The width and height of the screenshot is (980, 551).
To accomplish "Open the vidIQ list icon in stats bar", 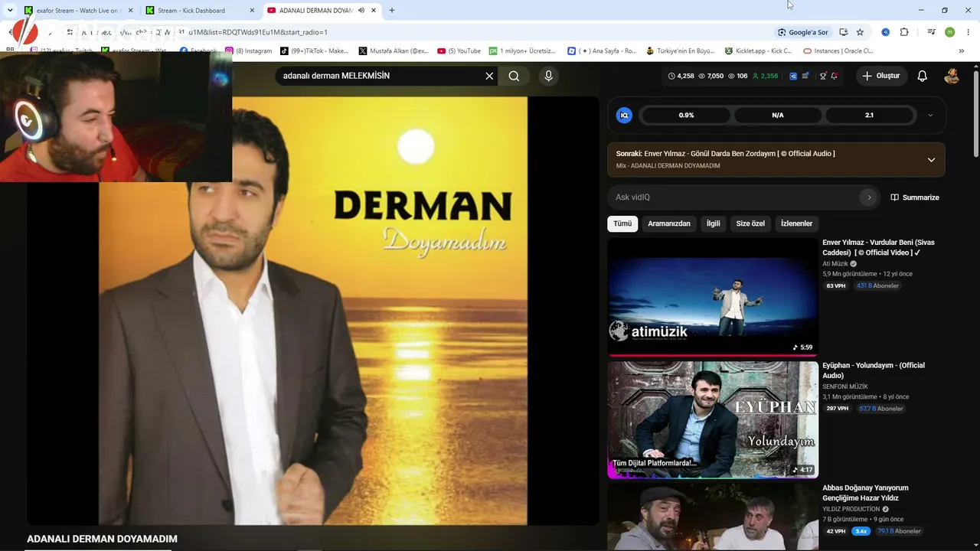I will 805,76.
